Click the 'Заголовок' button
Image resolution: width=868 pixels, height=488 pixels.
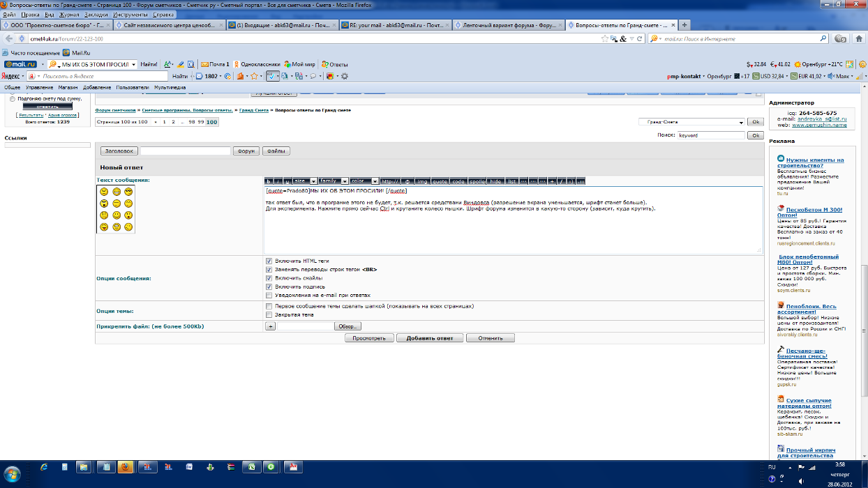119,151
